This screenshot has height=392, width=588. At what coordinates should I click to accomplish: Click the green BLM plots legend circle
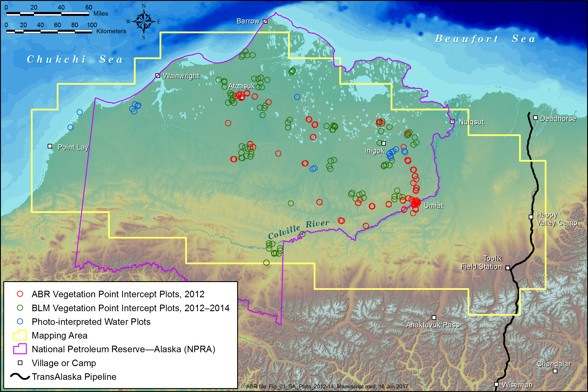pyautogui.click(x=20, y=308)
